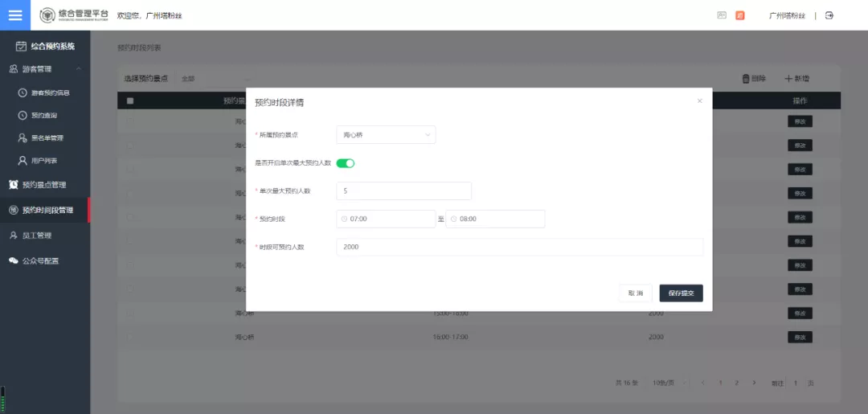The image size is (868, 414).
Task: Select 预约时间段管理 in sidebar
Action: [45, 211]
